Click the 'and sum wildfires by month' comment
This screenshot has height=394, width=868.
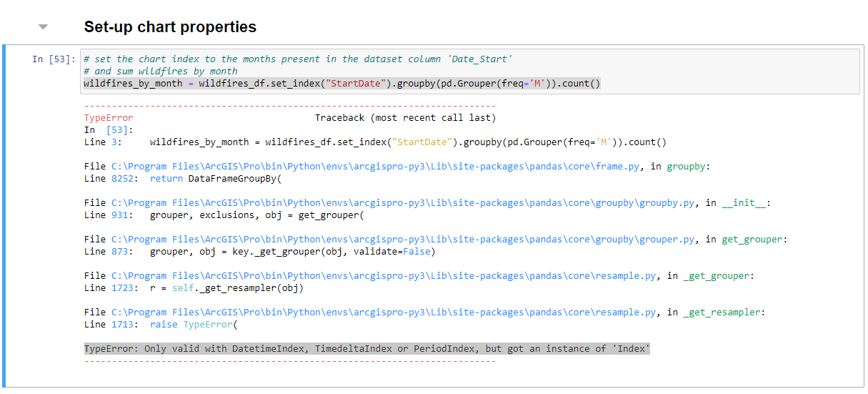pyautogui.click(x=160, y=72)
